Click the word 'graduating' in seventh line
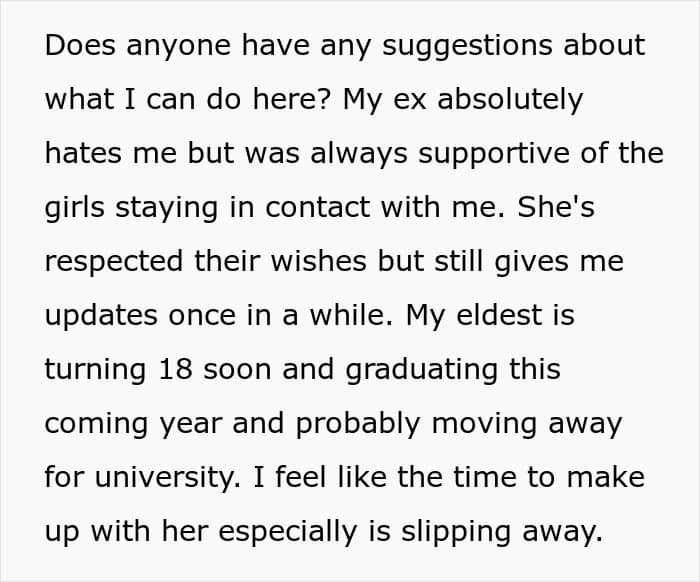 pyautogui.click(x=422, y=370)
